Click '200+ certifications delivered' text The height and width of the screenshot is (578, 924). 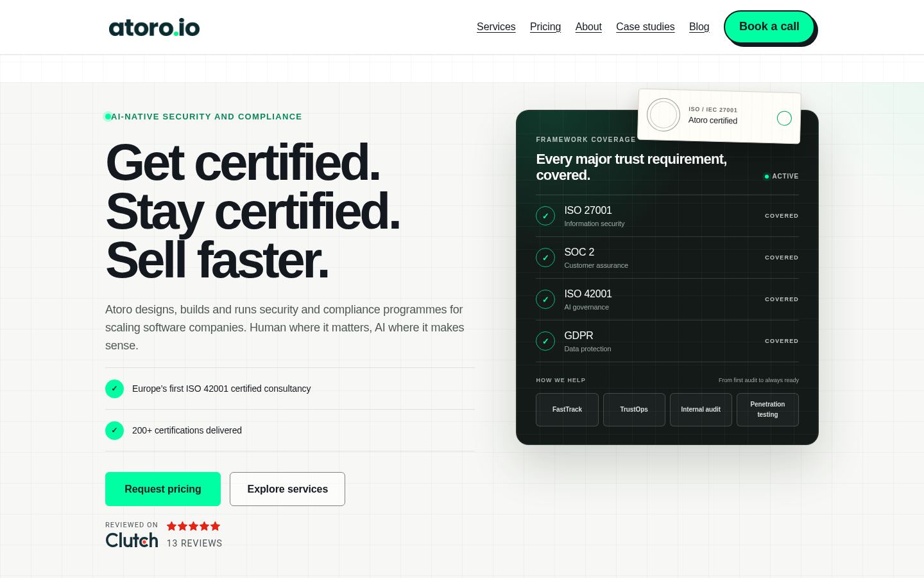pyautogui.click(x=187, y=430)
